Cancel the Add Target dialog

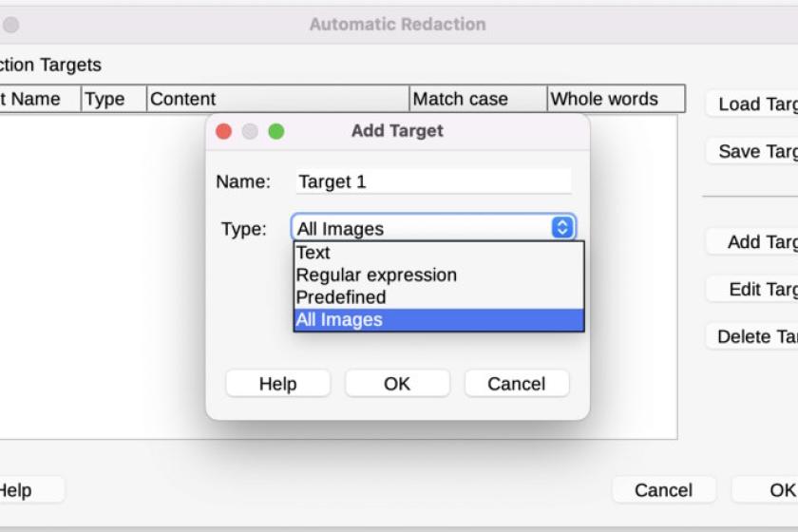(517, 384)
